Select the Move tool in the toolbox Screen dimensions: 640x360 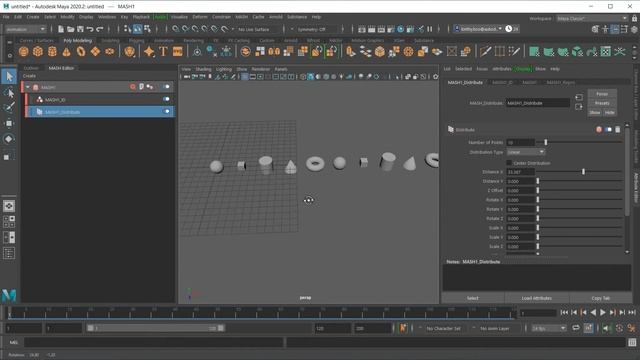click(9, 123)
